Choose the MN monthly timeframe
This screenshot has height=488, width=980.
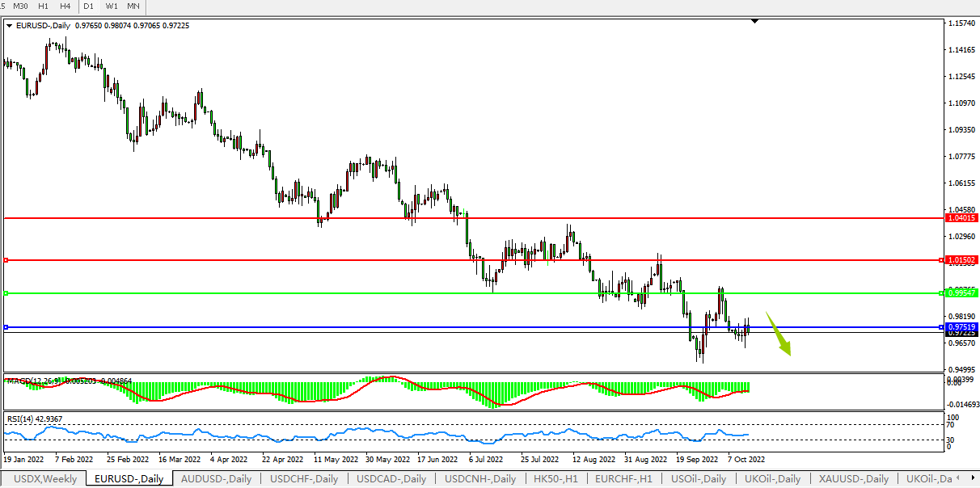(x=133, y=6)
